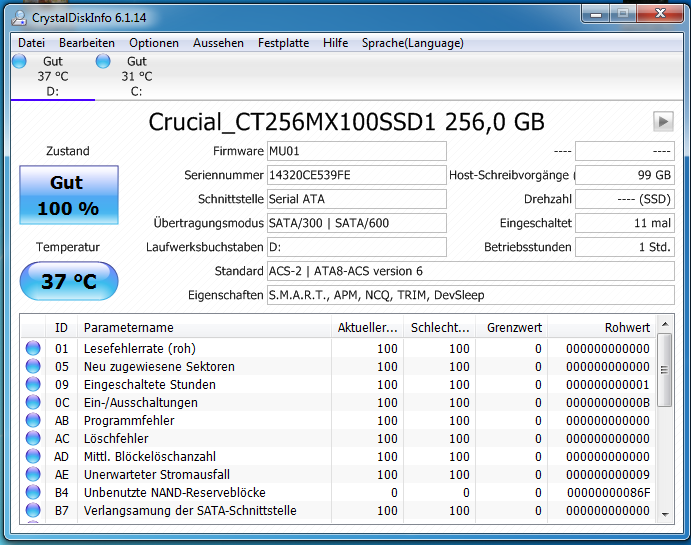Click the Drehzahl value ---- (SSD)
The image size is (691, 545).
tap(625, 199)
